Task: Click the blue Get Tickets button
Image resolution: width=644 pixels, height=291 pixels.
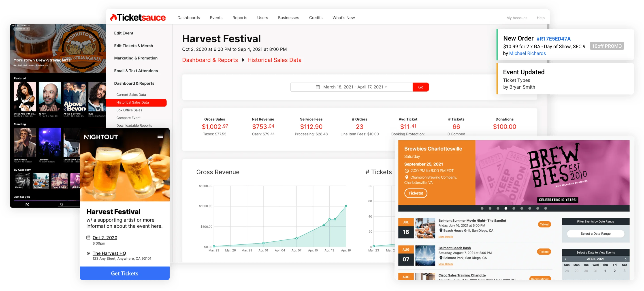Action: pos(124,273)
